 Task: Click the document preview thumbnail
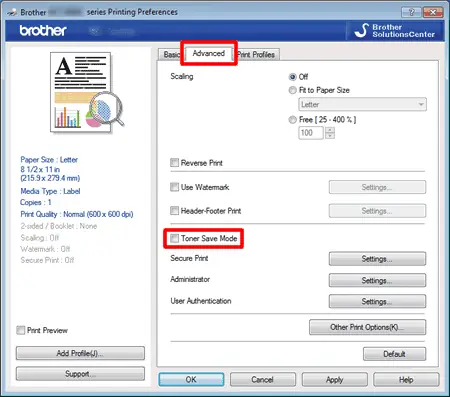(87, 92)
